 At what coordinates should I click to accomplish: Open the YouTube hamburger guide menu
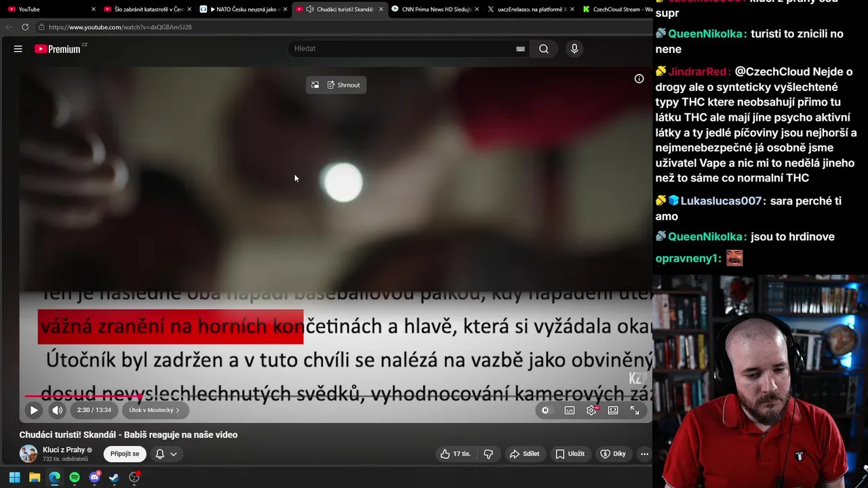point(18,49)
